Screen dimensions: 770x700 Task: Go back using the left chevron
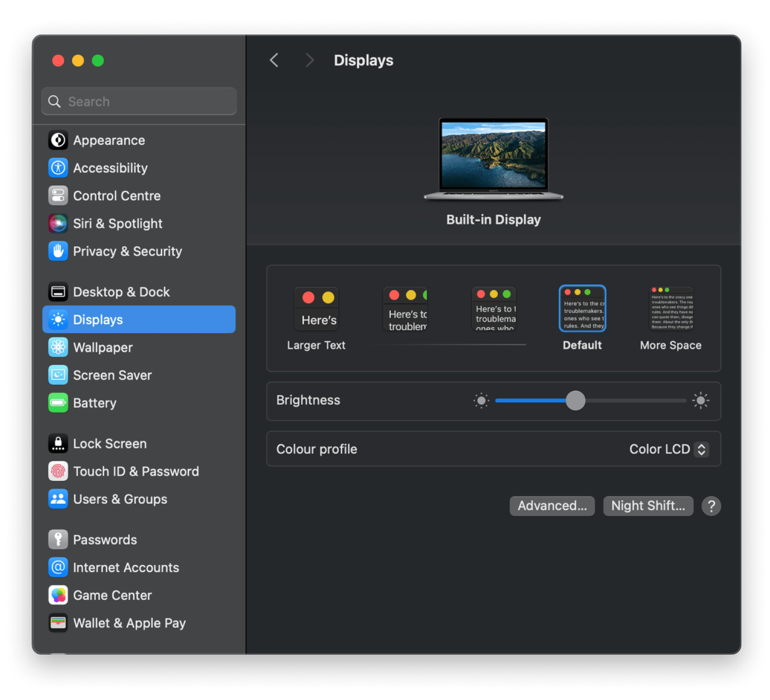(274, 60)
